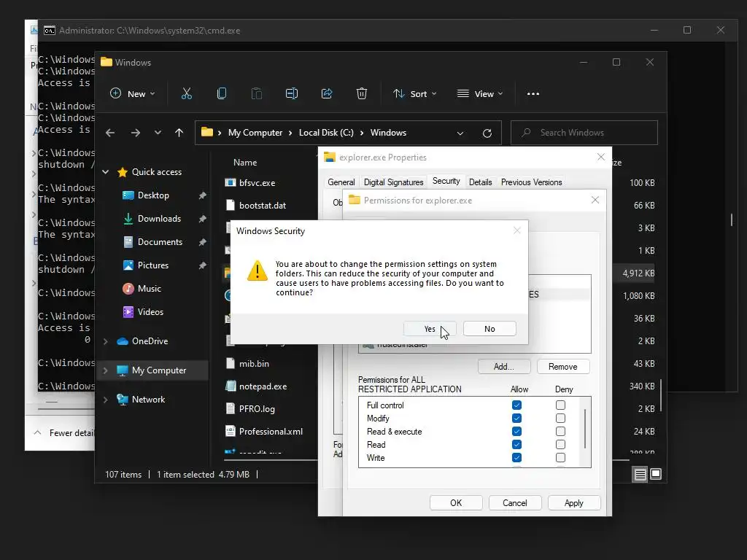Click No in Windows Security dialog

(x=489, y=329)
